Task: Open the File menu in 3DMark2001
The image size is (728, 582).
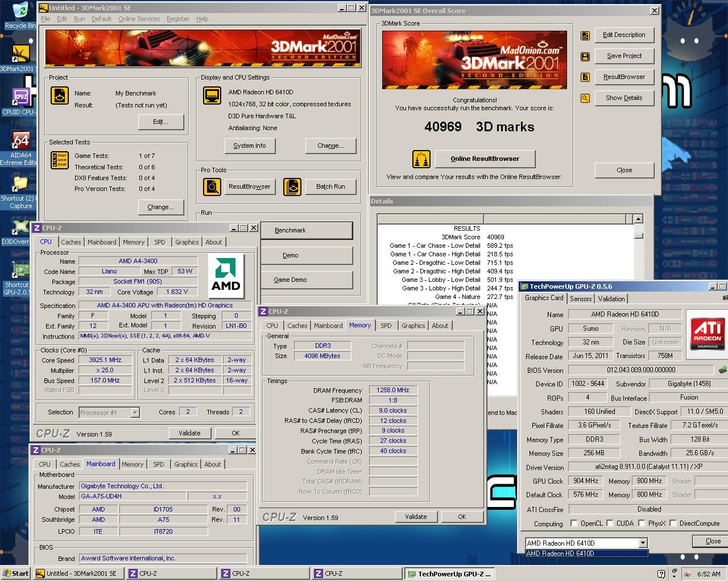Action: (45, 19)
